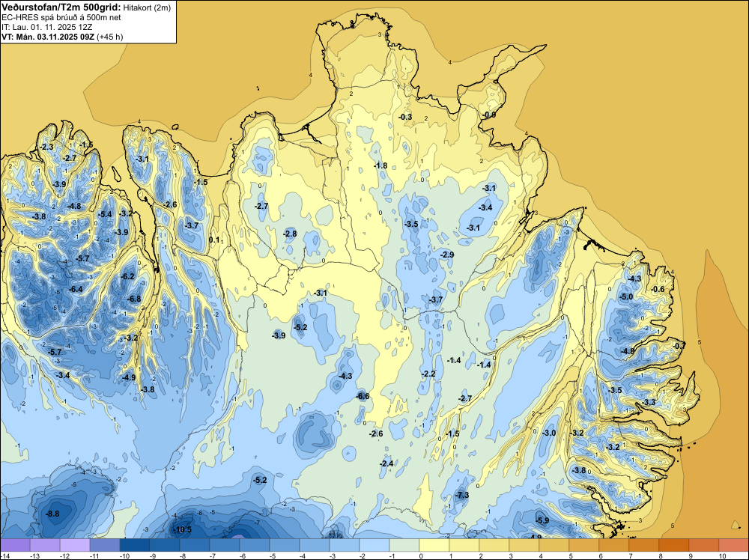Click the -1.8 temperature reading

pyautogui.click(x=380, y=165)
